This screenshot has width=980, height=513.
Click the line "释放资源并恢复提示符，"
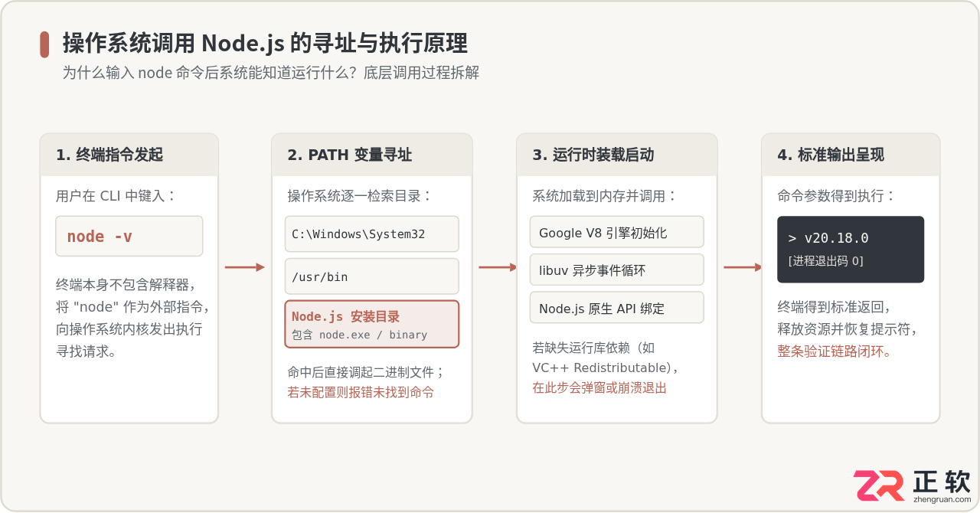[848, 329]
